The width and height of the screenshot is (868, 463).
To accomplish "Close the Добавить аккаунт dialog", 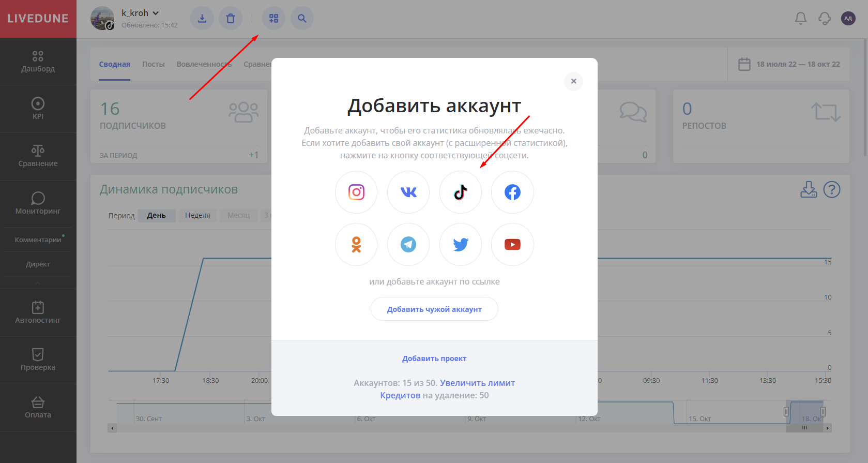I will (573, 81).
